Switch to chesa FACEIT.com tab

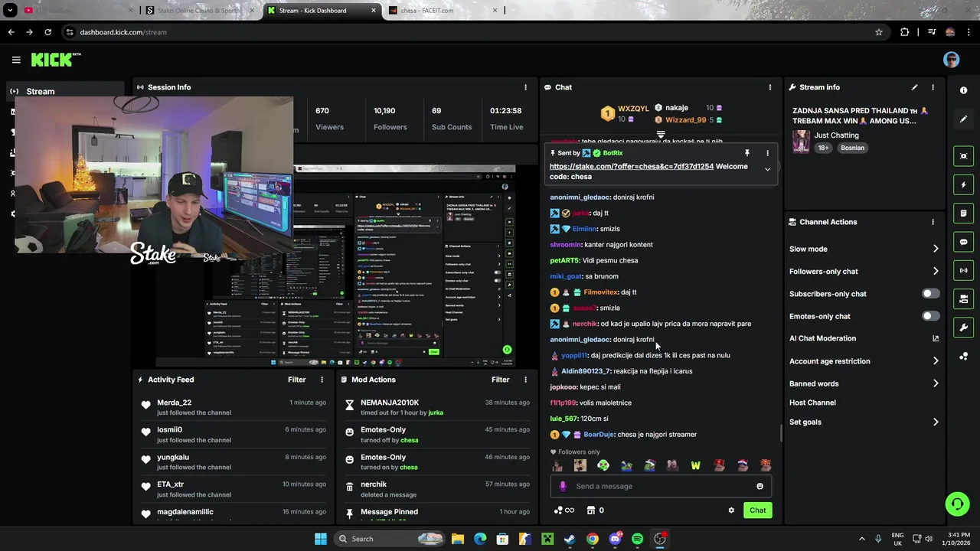click(444, 11)
